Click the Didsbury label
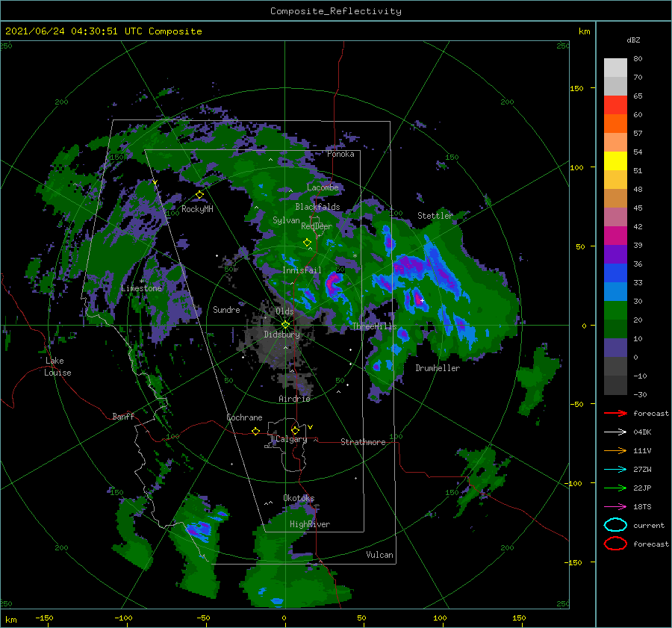Viewport: 672px width, 628px height. click(x=282, y=335)
